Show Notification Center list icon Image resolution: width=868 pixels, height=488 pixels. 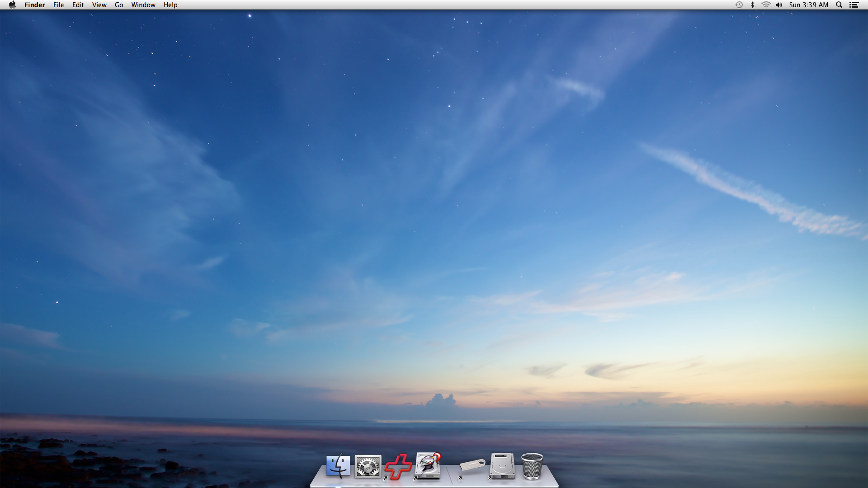click(x=854, y=5)
